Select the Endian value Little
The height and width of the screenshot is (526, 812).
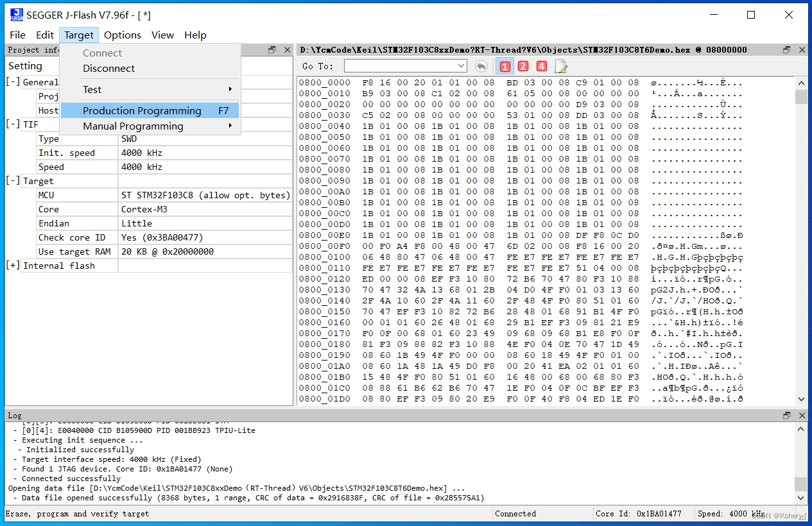coord(205,223)
